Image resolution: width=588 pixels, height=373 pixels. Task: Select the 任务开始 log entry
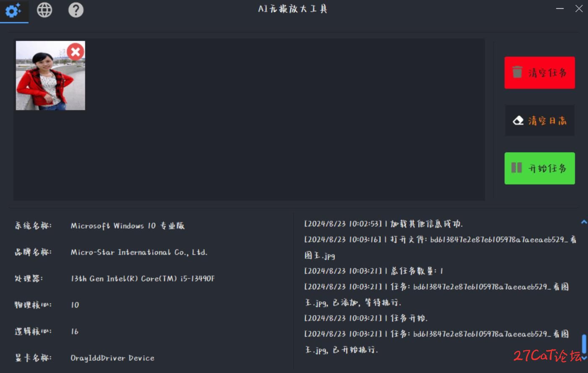click(366, 318)
